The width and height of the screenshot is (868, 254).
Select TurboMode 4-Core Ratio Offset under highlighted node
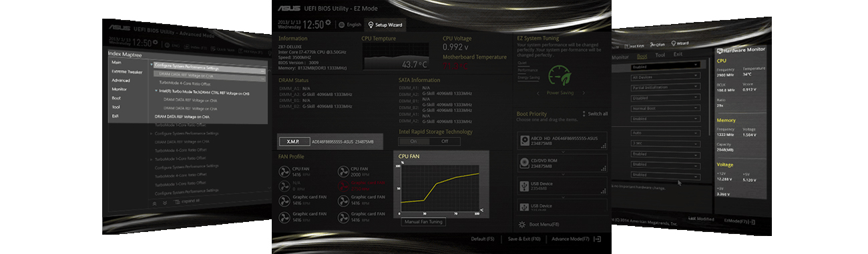186,83
